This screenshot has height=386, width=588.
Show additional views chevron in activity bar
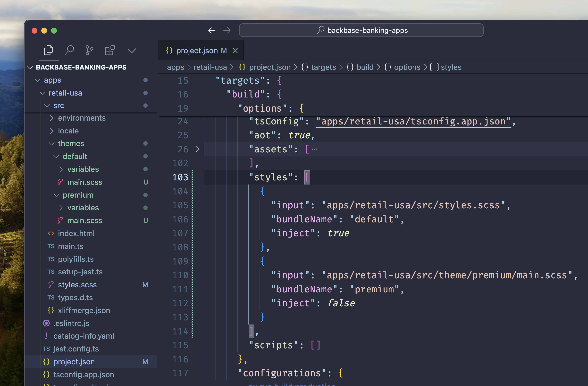(x=132, y=51)
